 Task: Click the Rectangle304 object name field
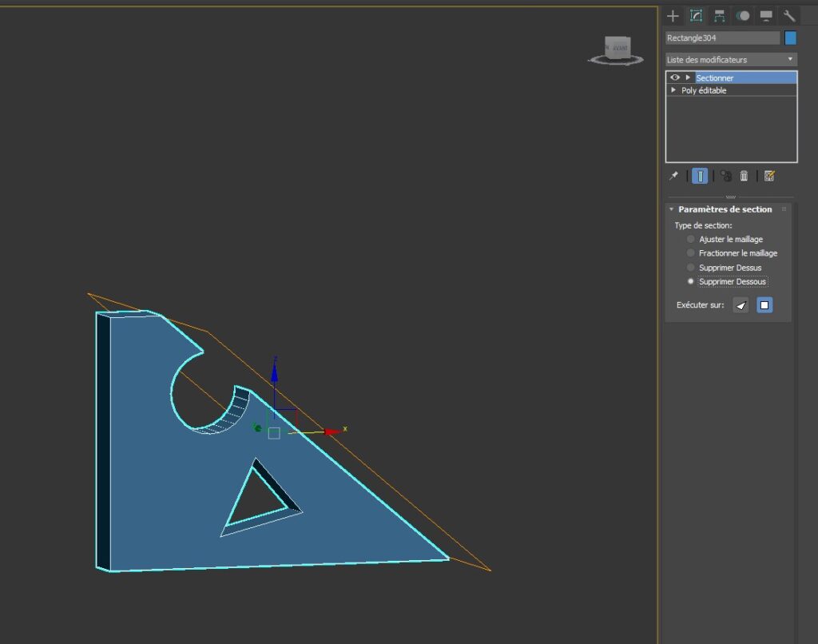(722, 38)
